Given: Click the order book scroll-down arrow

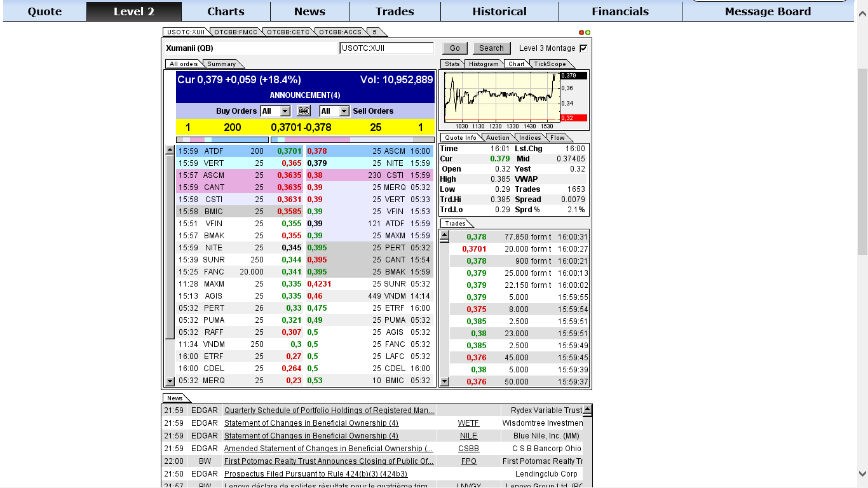Looking at the screenshot, I should coord(170,381).
